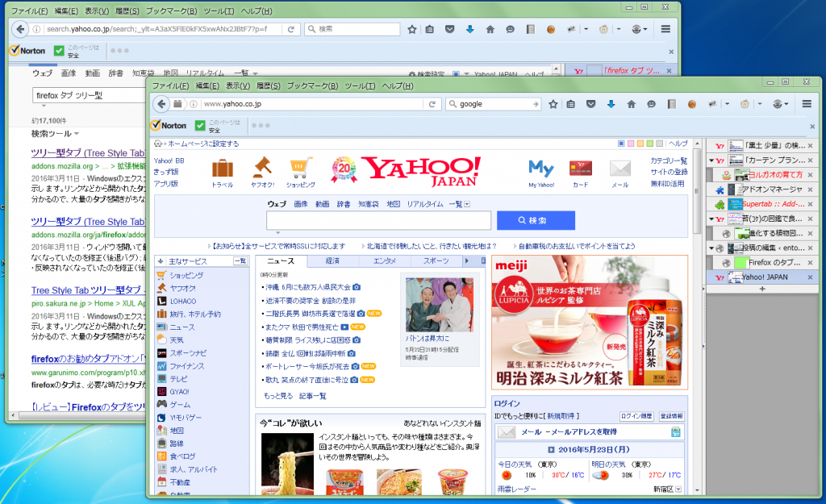
Task: Open the bookmarks list icon in the front window
Action: point(570,104)
